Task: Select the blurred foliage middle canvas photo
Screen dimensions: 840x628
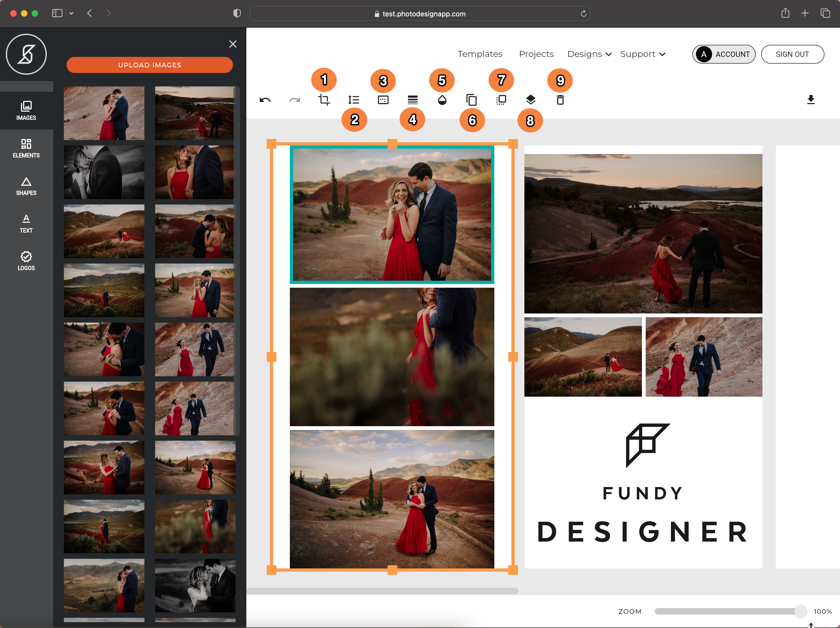Action: tap(392, 357)
